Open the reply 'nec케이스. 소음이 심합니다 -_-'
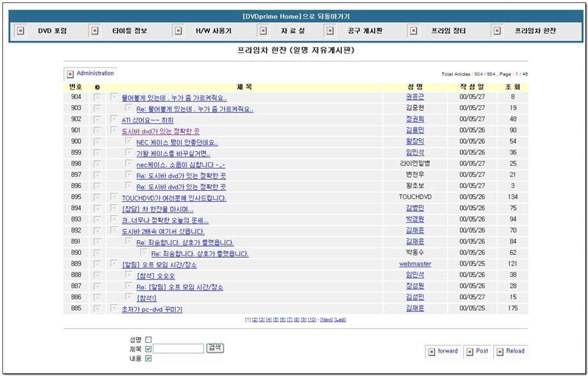The height and width of the screenshot is (376, 588). coord(180,164)
